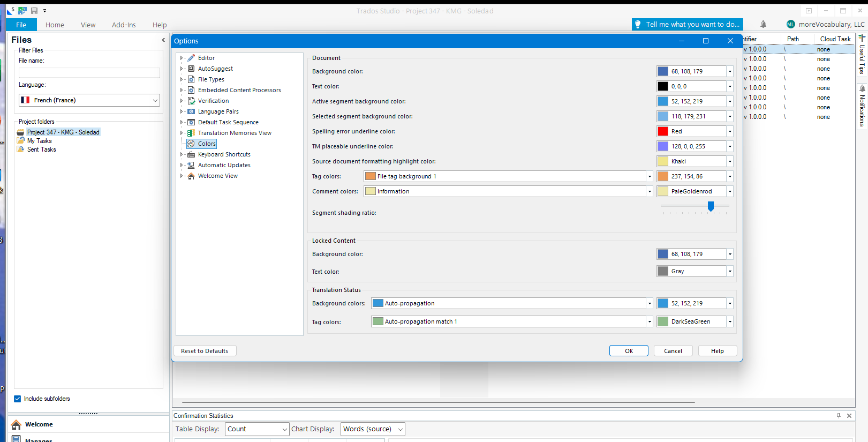Expand the Language Pairs tree node
Image resolution: width=868 pixels, height=442 pixels.
click(x=182, y=111)
